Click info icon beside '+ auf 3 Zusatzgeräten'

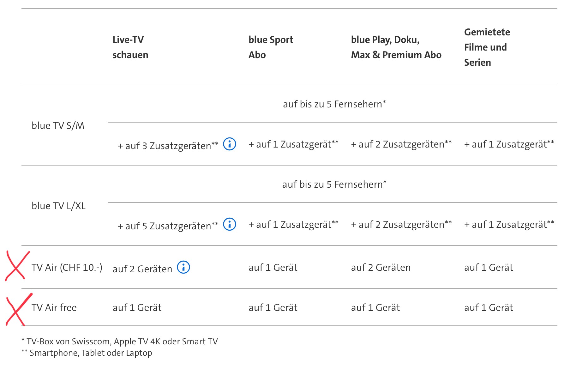(x=230, y=144)
